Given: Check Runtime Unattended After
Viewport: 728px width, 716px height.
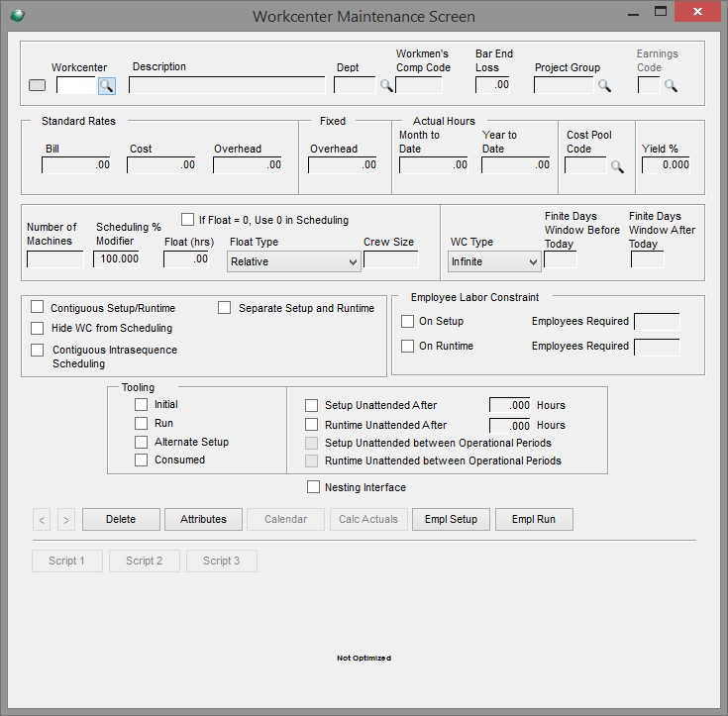Looking at the screenshot, I should pos(312,425).
